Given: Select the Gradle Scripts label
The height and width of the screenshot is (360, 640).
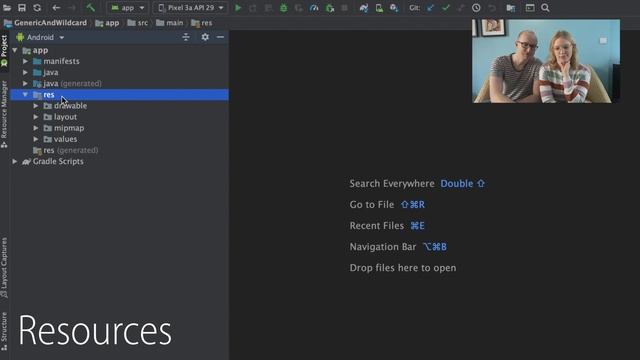Looking at the screenshot, I should pos(58,161).
